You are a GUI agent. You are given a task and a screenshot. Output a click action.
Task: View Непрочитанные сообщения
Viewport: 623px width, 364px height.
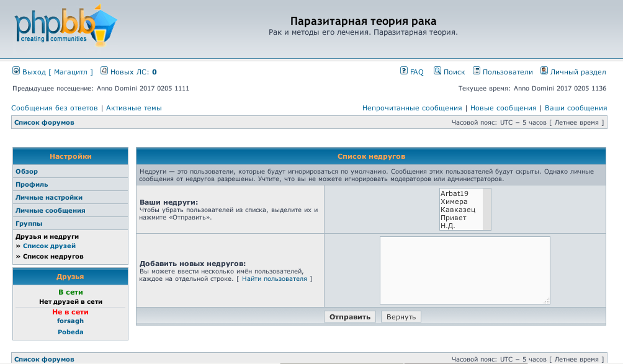(412, 108)
